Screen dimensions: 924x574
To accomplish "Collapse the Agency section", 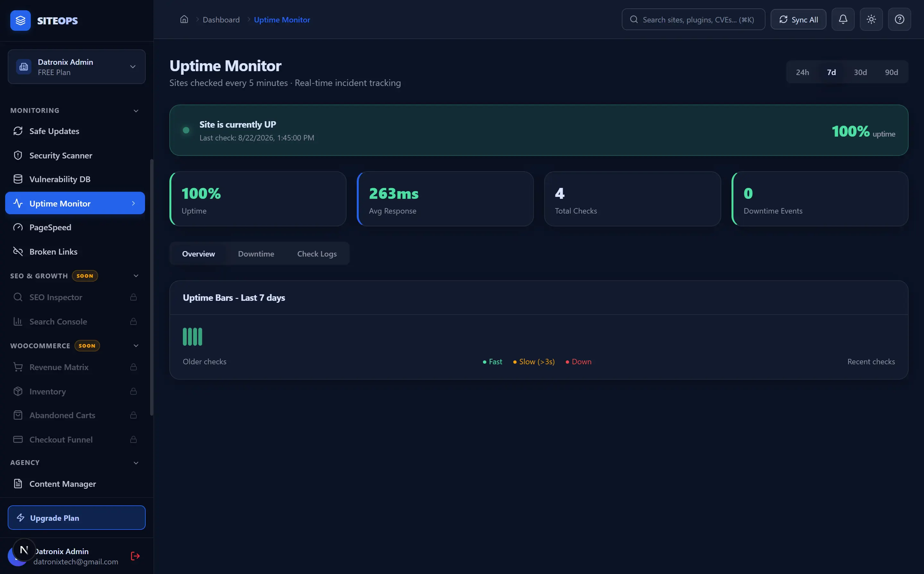I will click(x=136, y=463).
